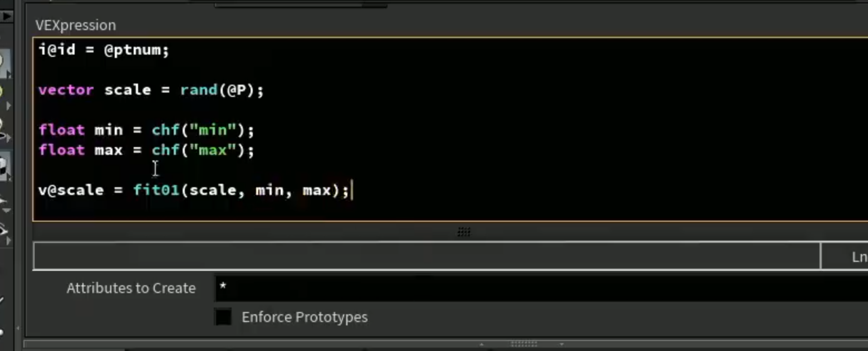Click the dotted grip on the bottom pane divider

pyautogui.click(x=524, y=344)
